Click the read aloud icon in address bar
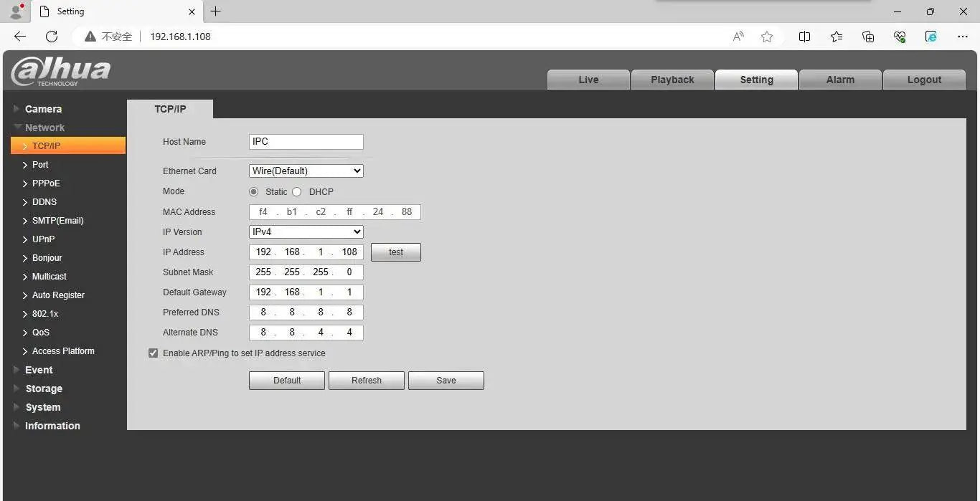The width and height of the screenshot is (980, 501). click(x=738, y=37)
